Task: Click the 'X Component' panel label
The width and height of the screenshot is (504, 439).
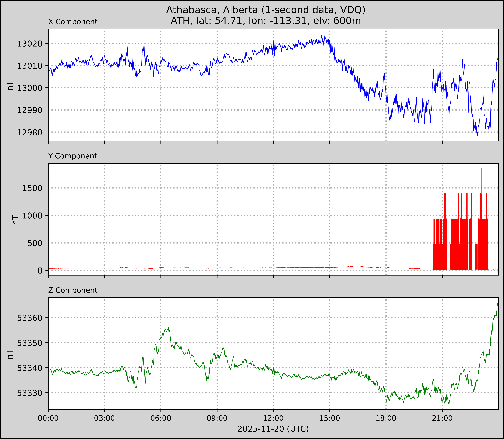Action: point(73,22)
